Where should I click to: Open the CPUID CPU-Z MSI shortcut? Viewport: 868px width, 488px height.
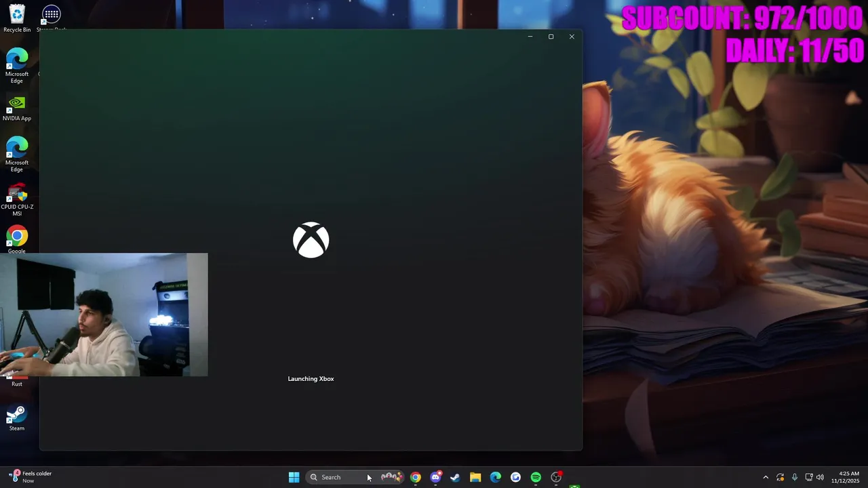point(17,200)
